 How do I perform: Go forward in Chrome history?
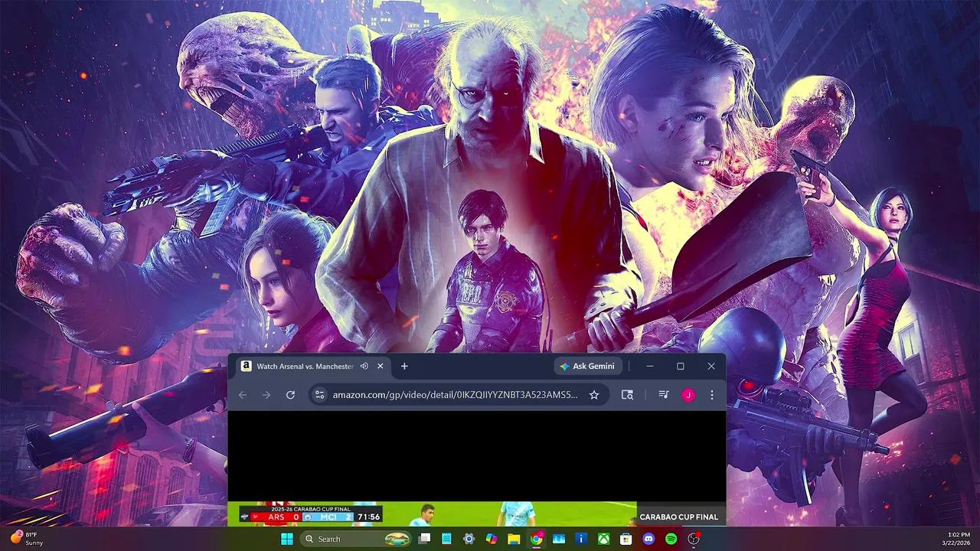266,395
